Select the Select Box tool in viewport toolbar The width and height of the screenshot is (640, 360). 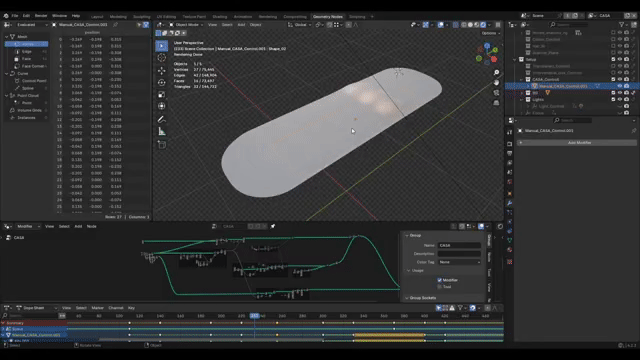[162, 46]
